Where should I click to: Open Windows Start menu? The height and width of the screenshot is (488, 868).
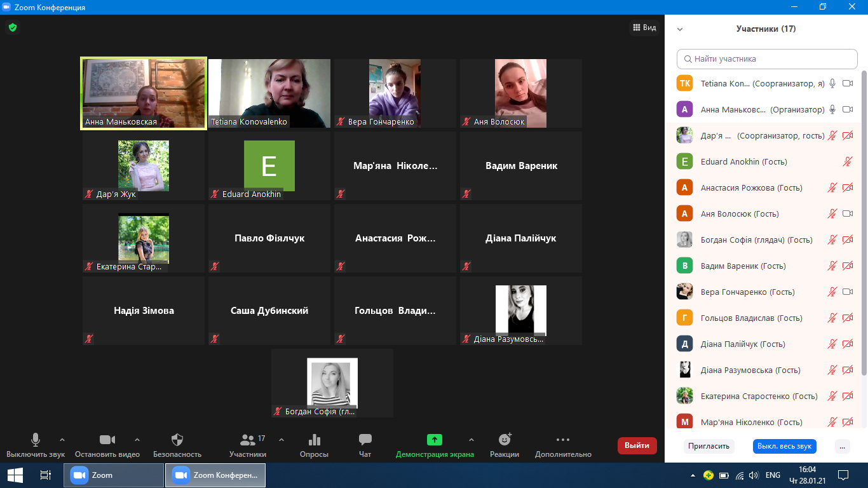click(x=15, y=475)
